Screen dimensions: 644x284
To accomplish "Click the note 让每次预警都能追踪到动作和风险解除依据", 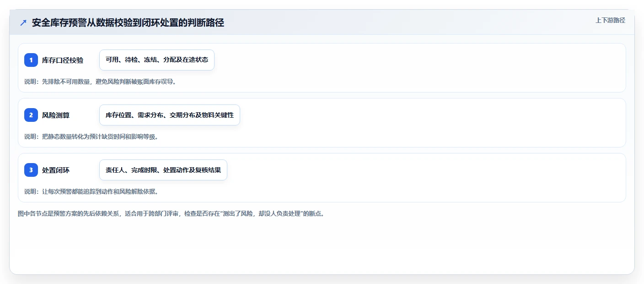I will pos(91,191).
